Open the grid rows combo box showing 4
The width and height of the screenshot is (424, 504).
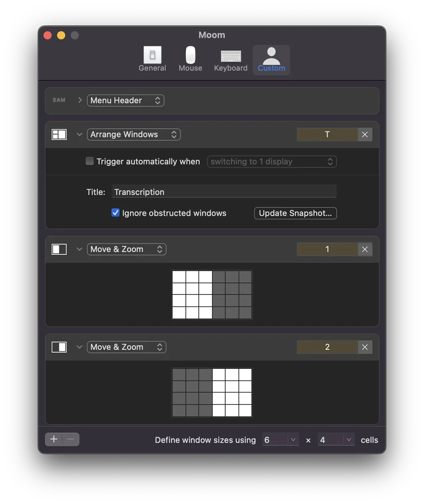(336, 440)
